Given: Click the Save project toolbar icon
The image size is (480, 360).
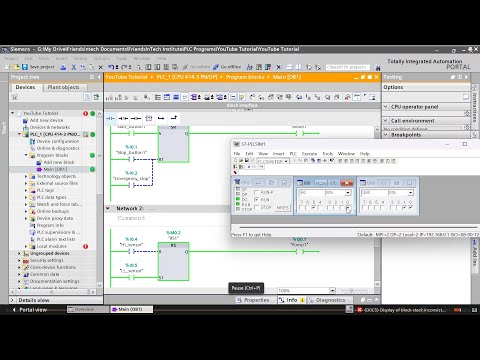Looking at the screenshot, I should (x=25, y=67).
